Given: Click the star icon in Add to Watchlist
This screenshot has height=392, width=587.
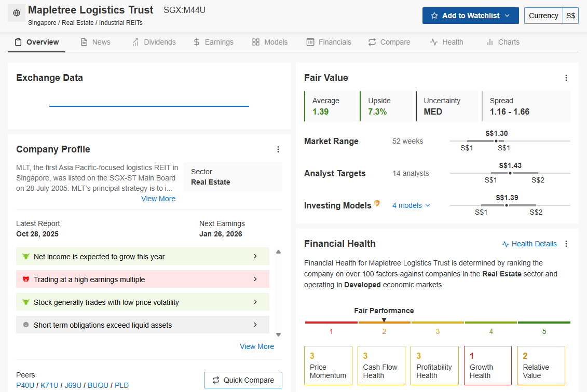Looking at the screenshot, I should point(434,16).
